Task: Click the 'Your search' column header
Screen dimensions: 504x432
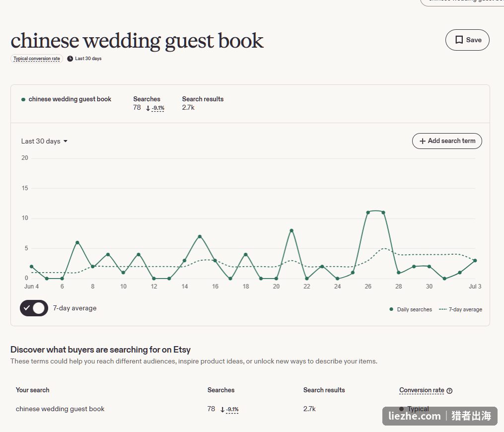Action: (x=32, y=390)
